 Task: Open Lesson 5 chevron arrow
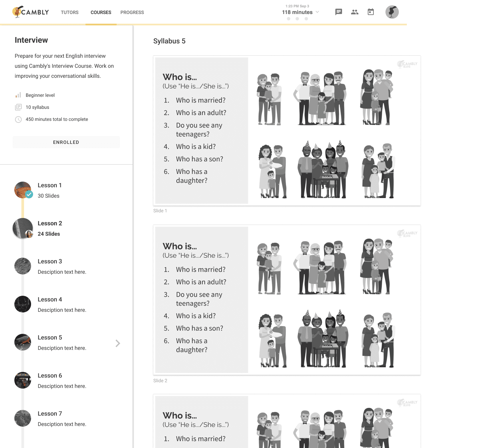point(118,343)
